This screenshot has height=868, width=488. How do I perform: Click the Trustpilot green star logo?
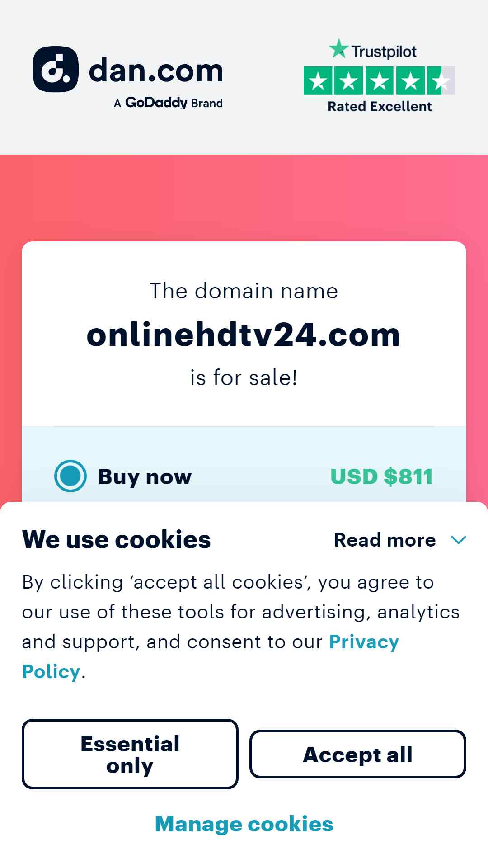pos(339,48)
